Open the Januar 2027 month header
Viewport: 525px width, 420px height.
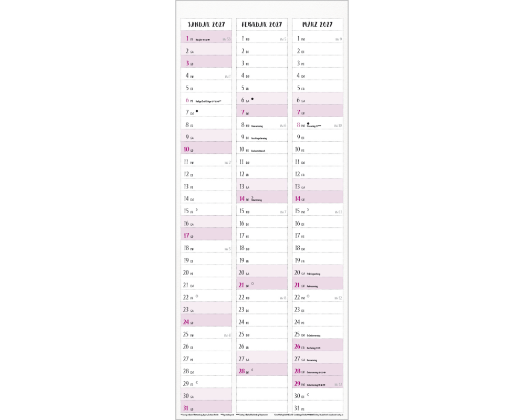pos(206,24)
